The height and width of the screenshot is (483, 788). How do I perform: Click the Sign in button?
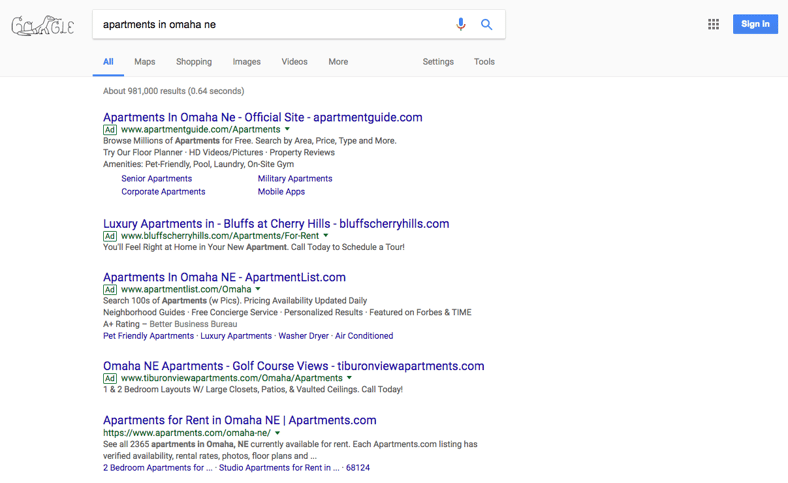tap(755, 24)
